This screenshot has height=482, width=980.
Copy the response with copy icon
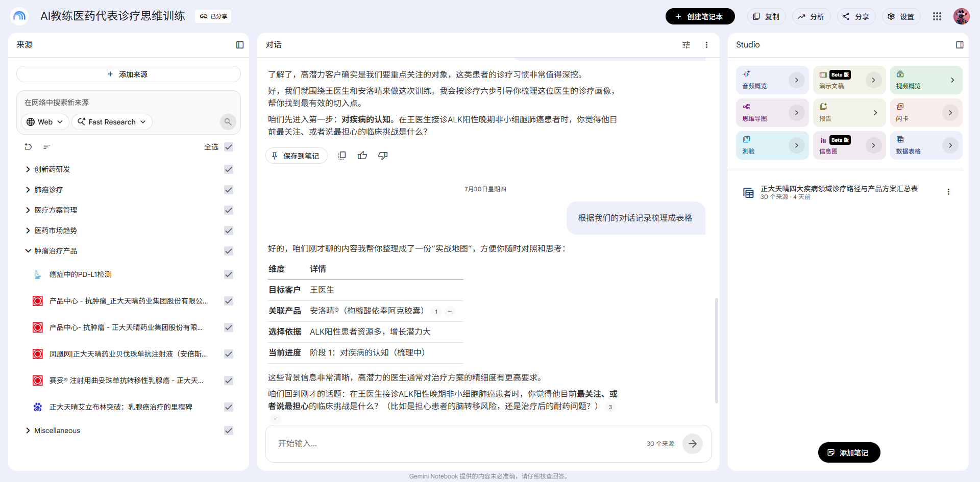click(x=342, y=156)
